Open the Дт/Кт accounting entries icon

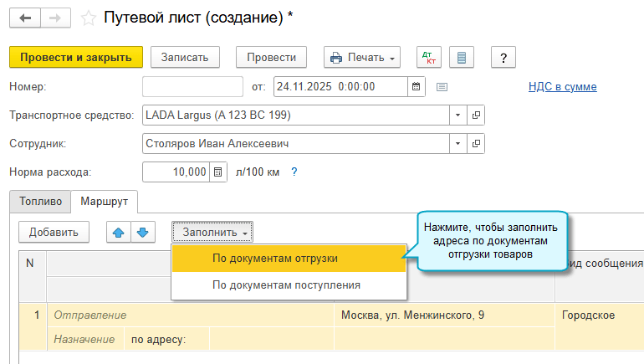pos(431,58)
